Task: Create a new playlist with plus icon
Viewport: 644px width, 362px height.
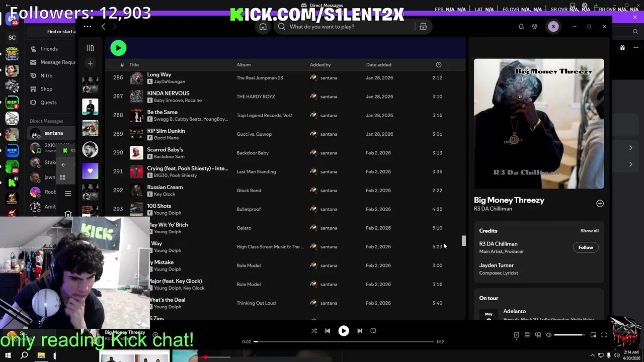Action: tap(90, 63)
